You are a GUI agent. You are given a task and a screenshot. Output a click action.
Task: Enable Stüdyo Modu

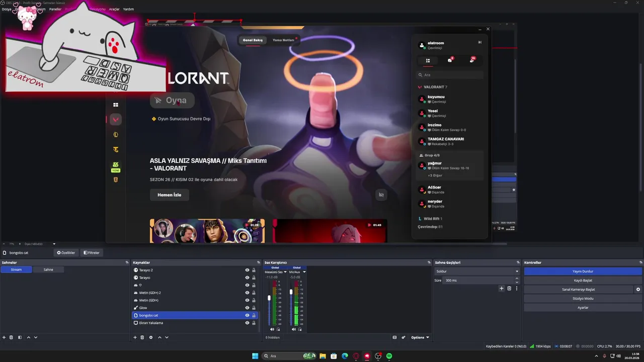(583, 298)
